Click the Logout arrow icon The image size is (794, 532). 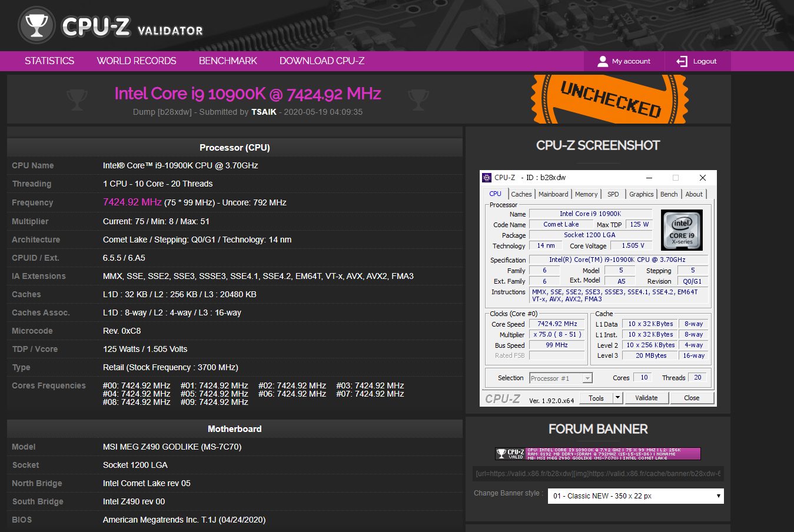click(682, 61)
